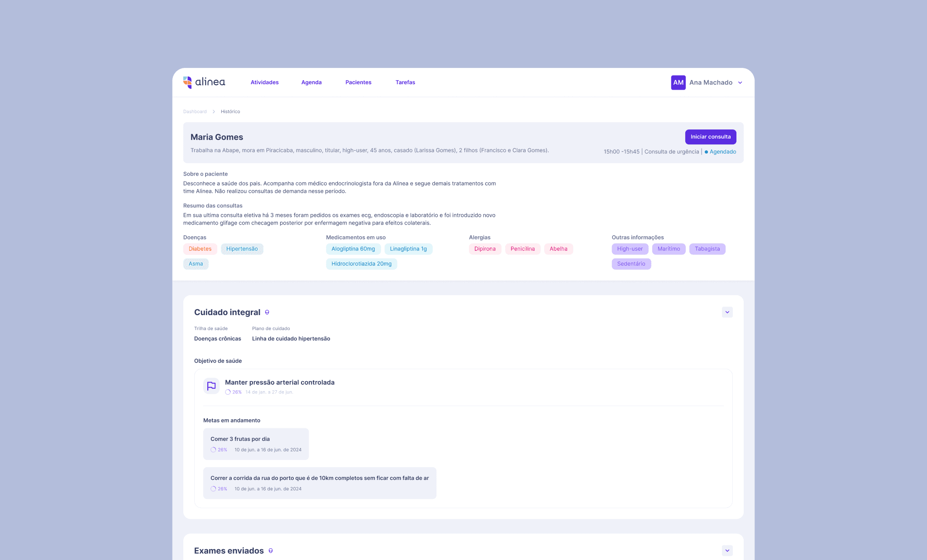This screenshot has width=927, height=560.
Task: Select the Abelha allergy tag
Action: click(x=558, y=249)
